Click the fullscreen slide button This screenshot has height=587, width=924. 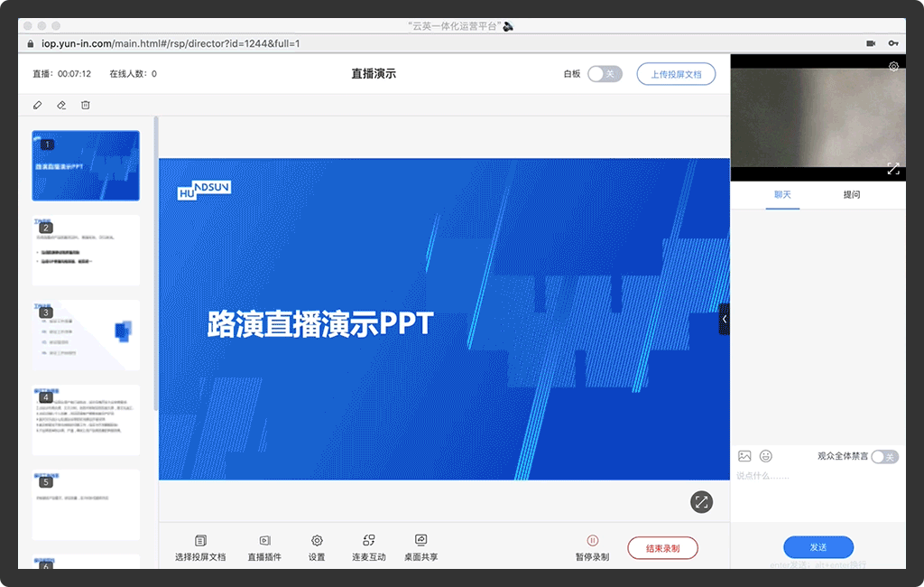point(701,502)
